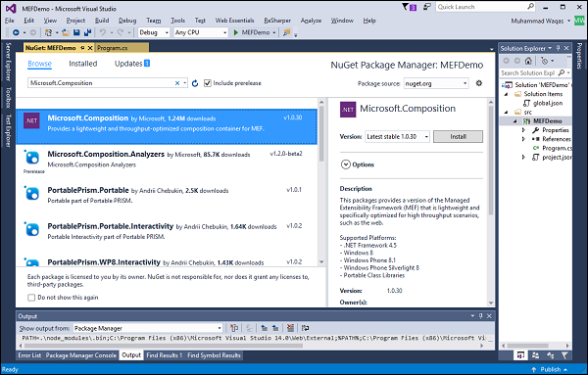Screen dimensions: 588x375
Task: Select PortablePrism.Portable package row
Action: (167, 199)
